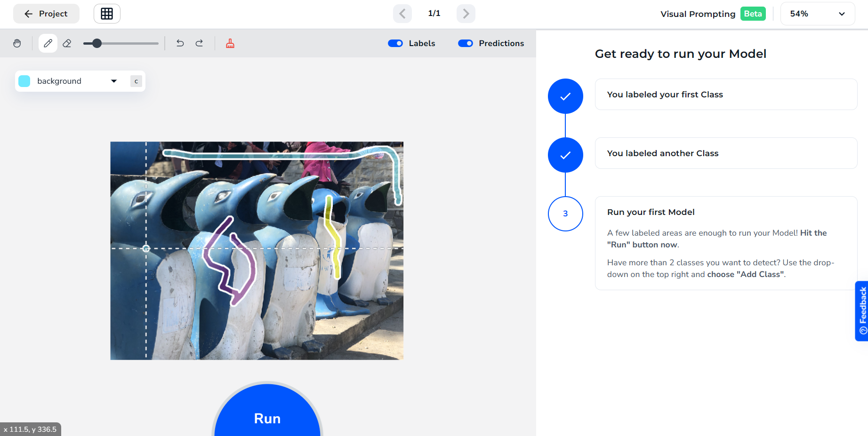Select 'You labeled your first Class' card

tap(726, 94)
